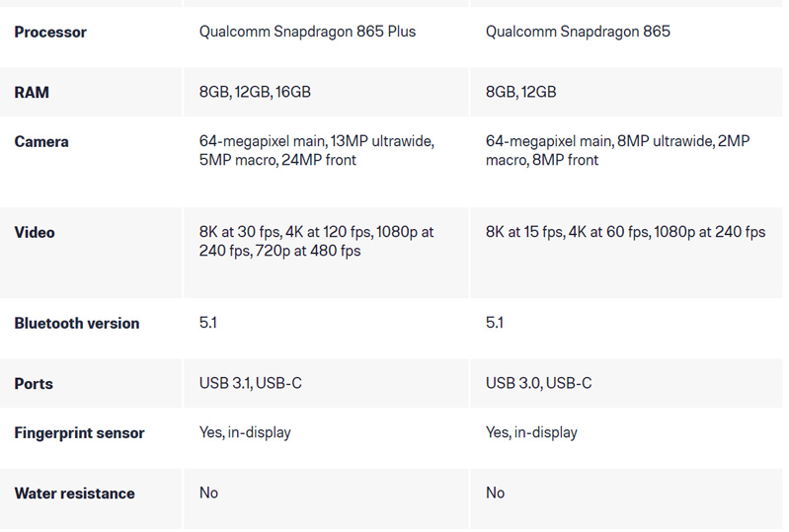Select camera specs with 13MP ultrawide
The width and height of the screenshot is (789, 532).
316,151
